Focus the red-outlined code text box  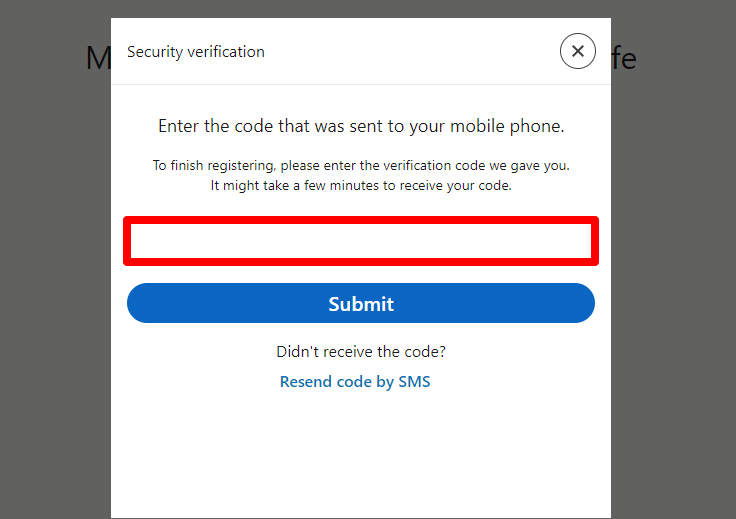(360, 241)
